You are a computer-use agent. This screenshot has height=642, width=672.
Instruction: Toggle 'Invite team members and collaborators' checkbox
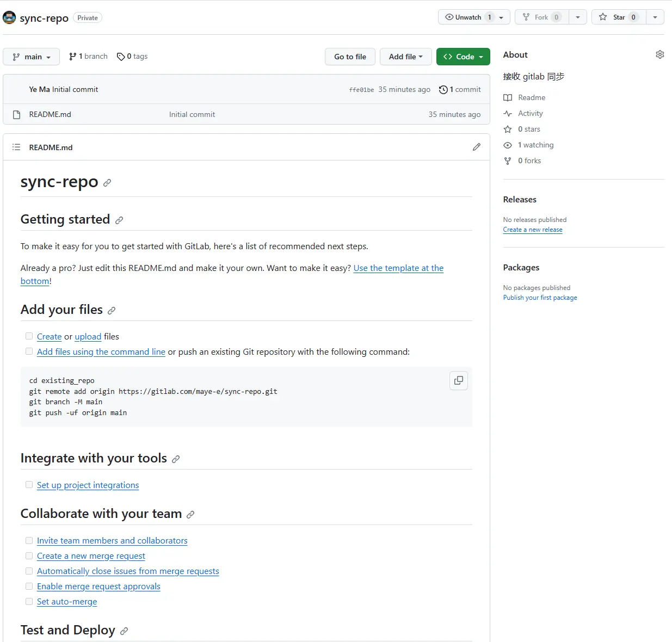[x=29, y=540]
